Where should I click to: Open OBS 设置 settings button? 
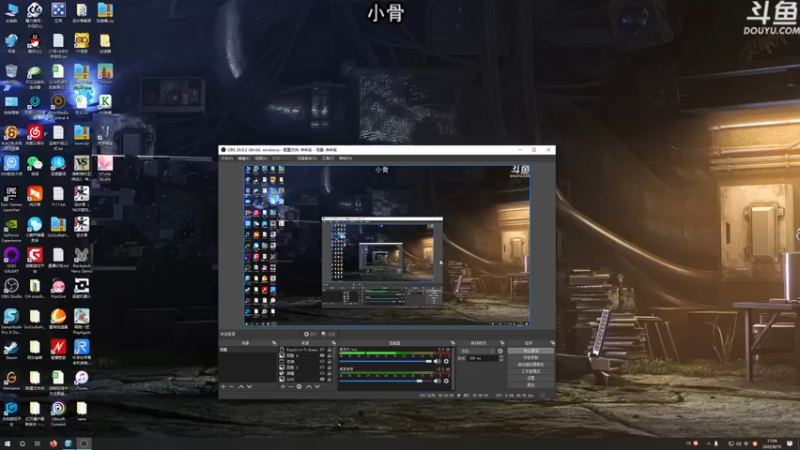(x=531, y=378)
